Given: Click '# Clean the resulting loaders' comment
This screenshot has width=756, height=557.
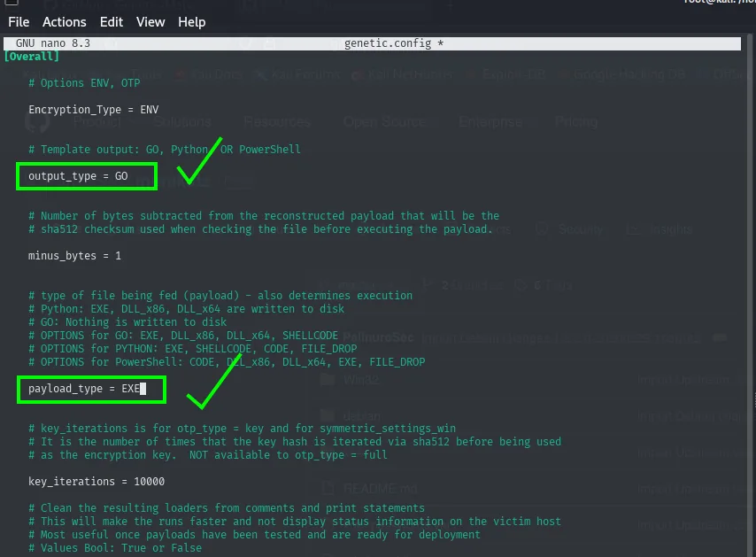Looking at the screenshot, I should coord(227,507).
